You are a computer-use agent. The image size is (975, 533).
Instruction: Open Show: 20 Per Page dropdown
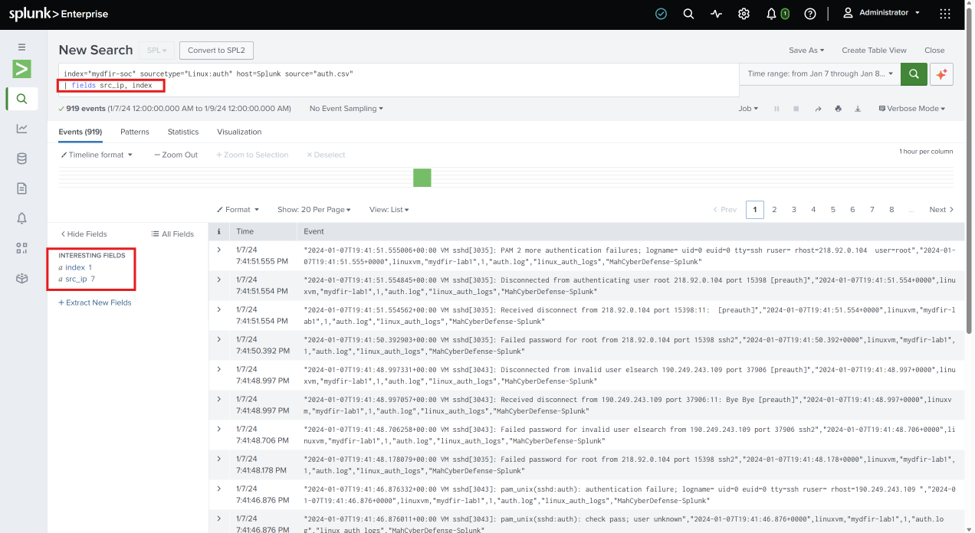(x=313, y=210)
